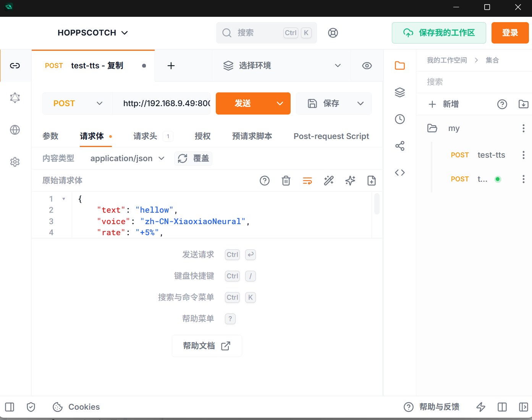This screenshot has width=532, height=420.
Task: Click the AI sparkle body icon
Action: pyautogui.click(x=350, y=181)
